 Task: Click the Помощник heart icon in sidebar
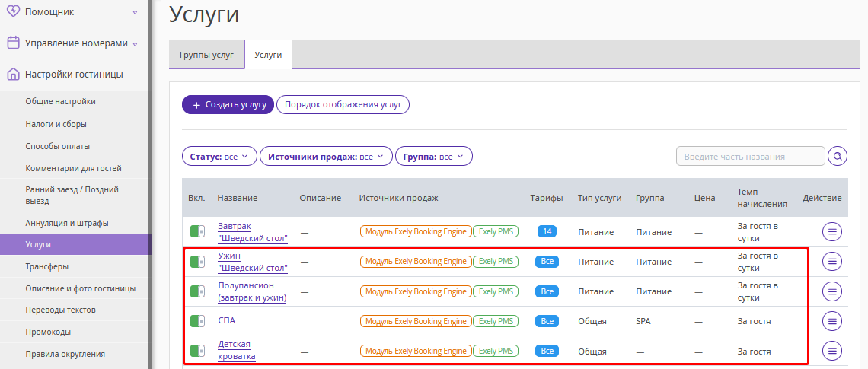click(13, 11)
